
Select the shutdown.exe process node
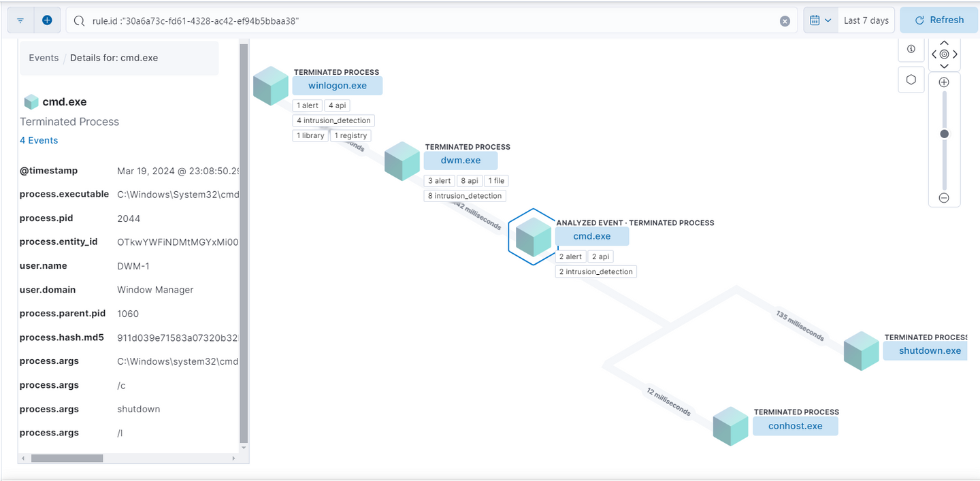coord(930,351)
